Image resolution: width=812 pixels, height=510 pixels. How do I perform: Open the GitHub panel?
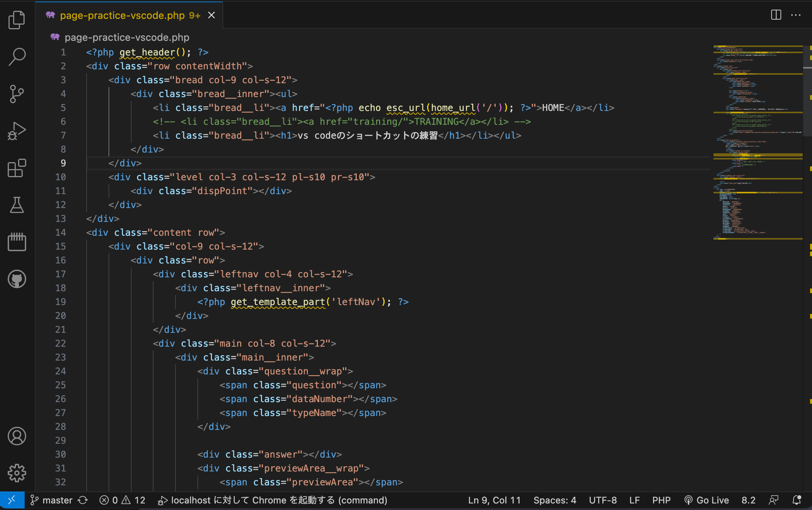(17, 279)
